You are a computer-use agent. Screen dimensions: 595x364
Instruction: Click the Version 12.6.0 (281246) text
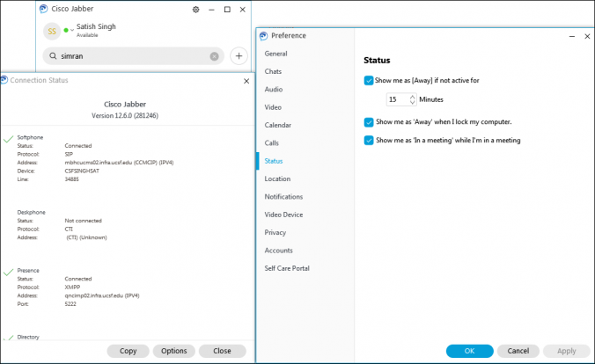[125, 116]
